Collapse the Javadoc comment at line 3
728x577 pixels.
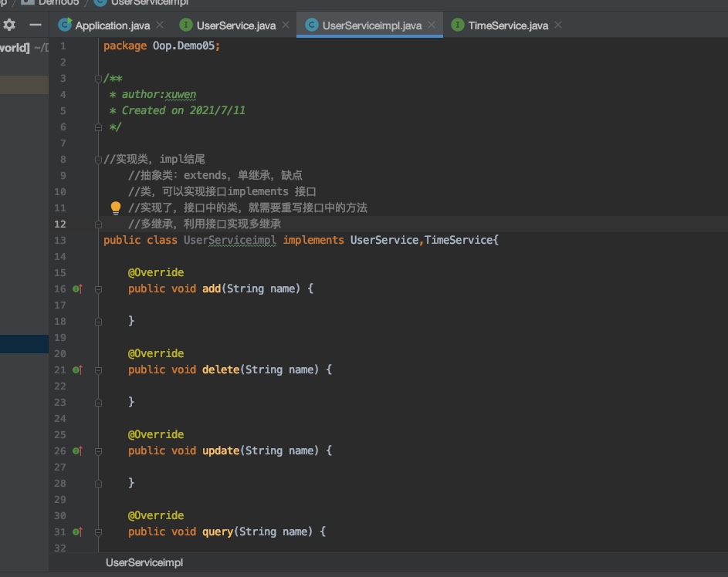(98, 79)
